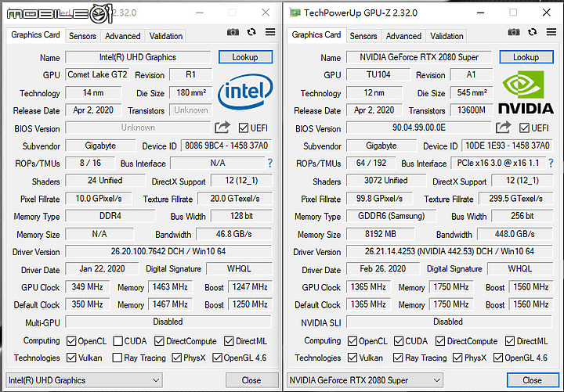
Task: Toggle DirectCompute checkbox in Intel window
Action: [159, 341]
